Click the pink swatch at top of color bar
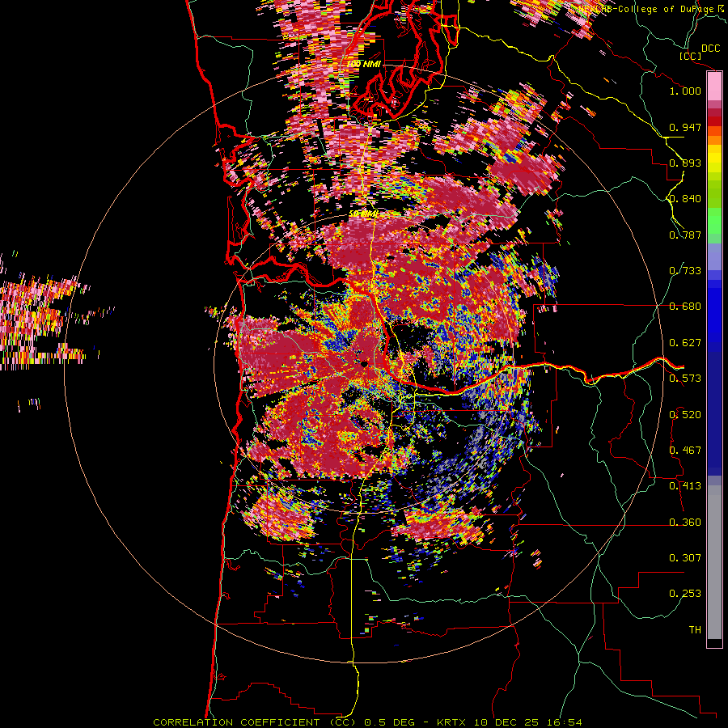Screen dimensions: 728x728 click(x=714, y=86)
